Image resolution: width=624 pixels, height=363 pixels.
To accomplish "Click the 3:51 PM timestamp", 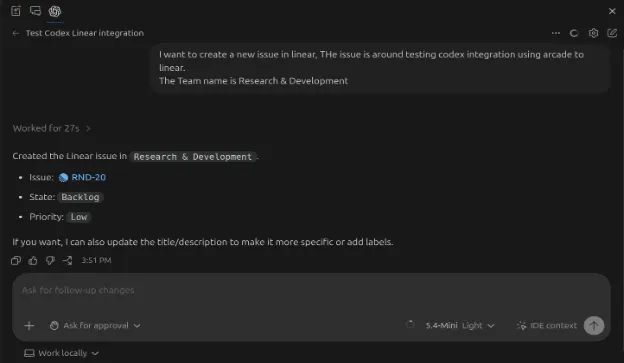I will pyautogui.click(x=96, y=260).
